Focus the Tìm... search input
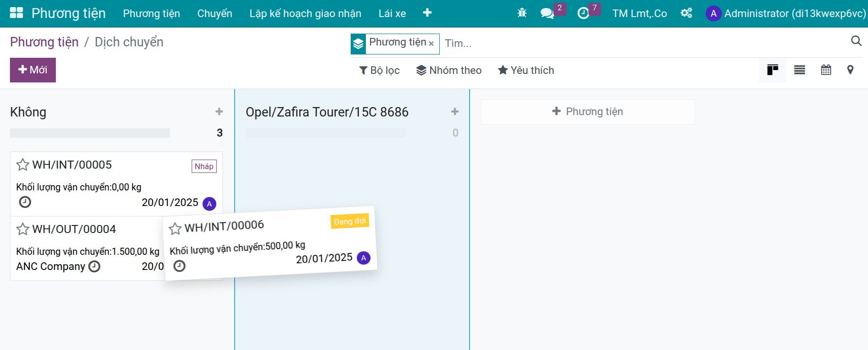This screenshot has width=868, height=350. pyautogui.click(x=644, y=44)
